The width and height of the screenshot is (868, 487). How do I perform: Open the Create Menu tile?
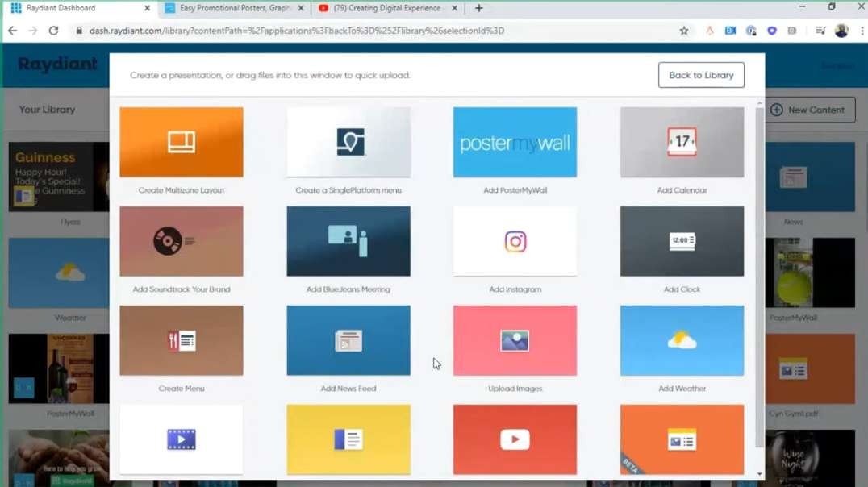[181, 341]
